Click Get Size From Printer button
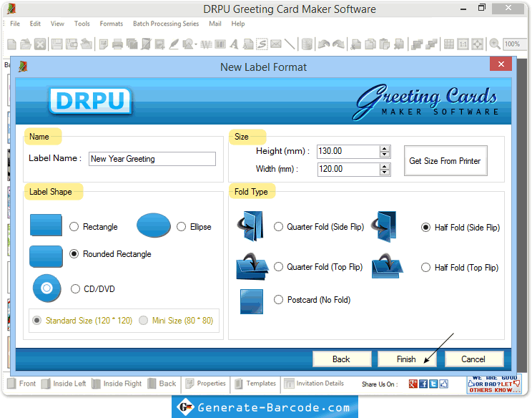Viewport: 532px width, 418px height. click(x=445, y=160)
